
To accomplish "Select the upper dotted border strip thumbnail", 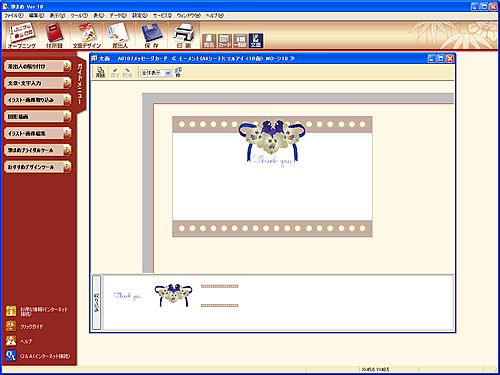I will tap(219, 286).
